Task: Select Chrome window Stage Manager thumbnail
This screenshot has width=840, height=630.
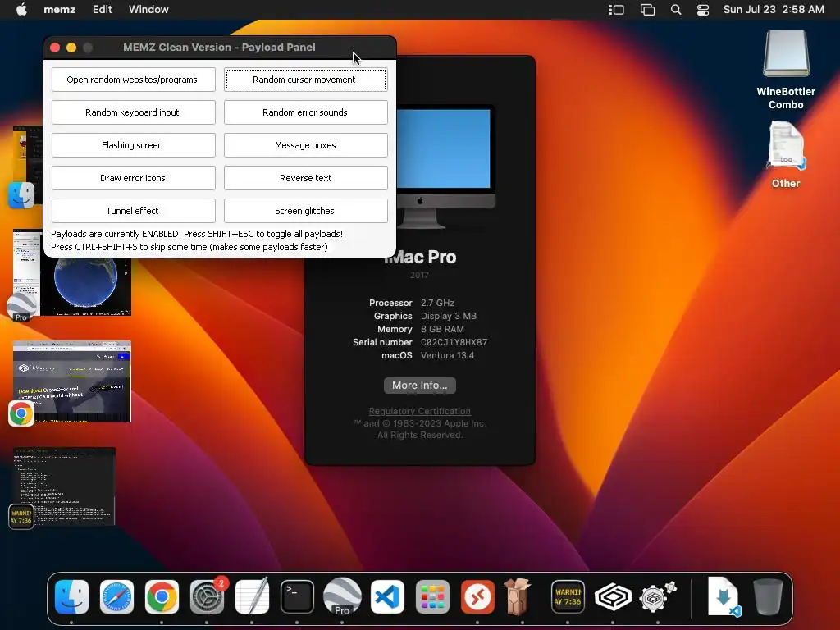Action: (71, 382)
